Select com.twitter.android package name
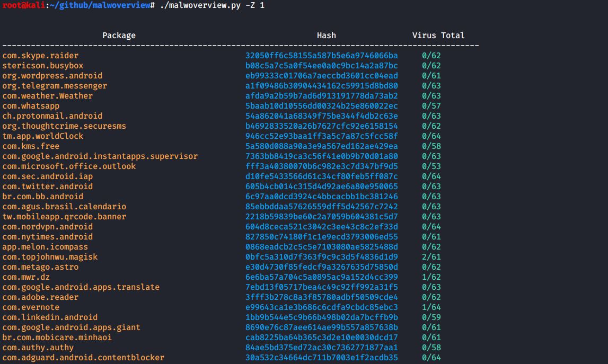This screenshot has height=364, width=608. [x=48, y=187]
